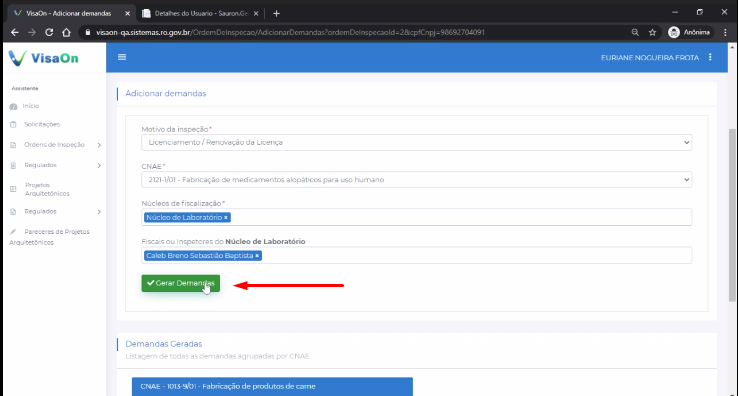
Task: View site lock info icon in address bar
Action: (88, 32)
